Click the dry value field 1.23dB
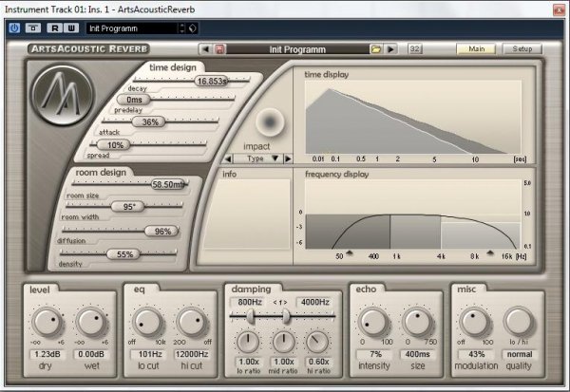The height and width of the screenshot is (392, 570). [x=47, y=354]
